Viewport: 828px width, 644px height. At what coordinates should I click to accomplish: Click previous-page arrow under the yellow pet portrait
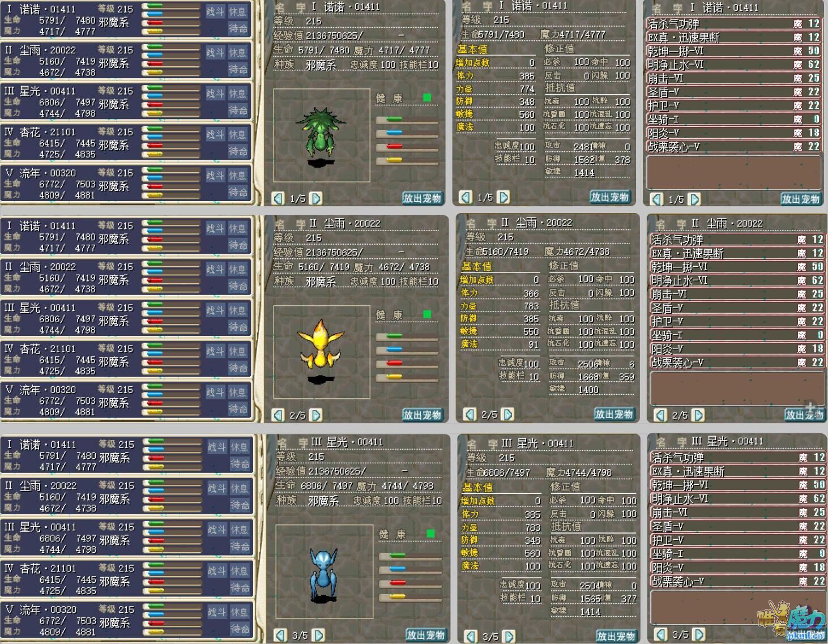(x=278, y=415)
